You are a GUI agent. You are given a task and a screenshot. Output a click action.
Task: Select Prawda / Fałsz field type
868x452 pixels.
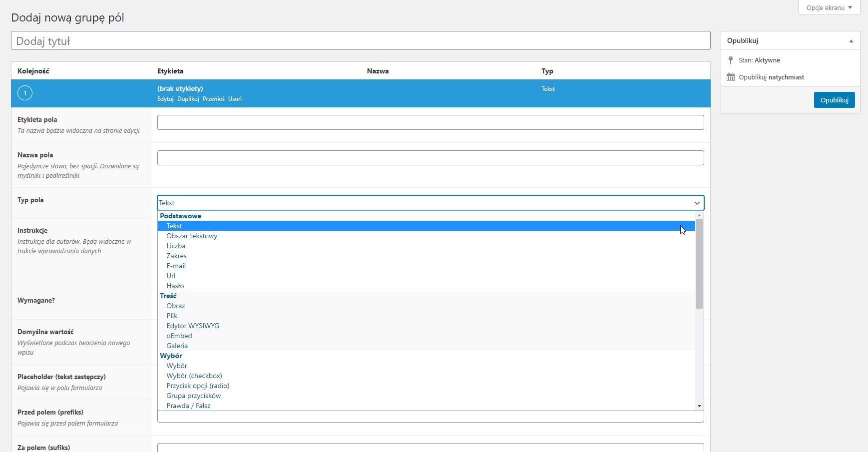point(188,406)
